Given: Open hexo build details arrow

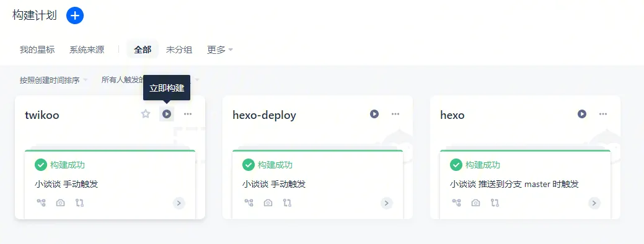Looking at the screenshot, I should click(594, 203).
